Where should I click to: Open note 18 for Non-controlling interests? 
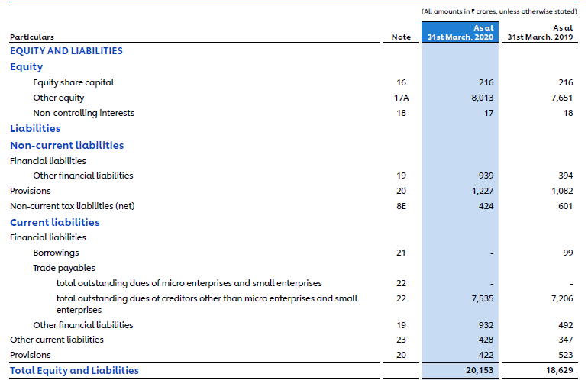(x=402, y=113)
